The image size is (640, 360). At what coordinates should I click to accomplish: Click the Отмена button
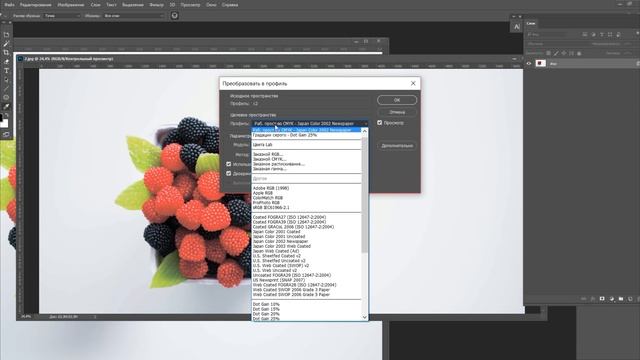pyautogui.click(x=397, y=112)
